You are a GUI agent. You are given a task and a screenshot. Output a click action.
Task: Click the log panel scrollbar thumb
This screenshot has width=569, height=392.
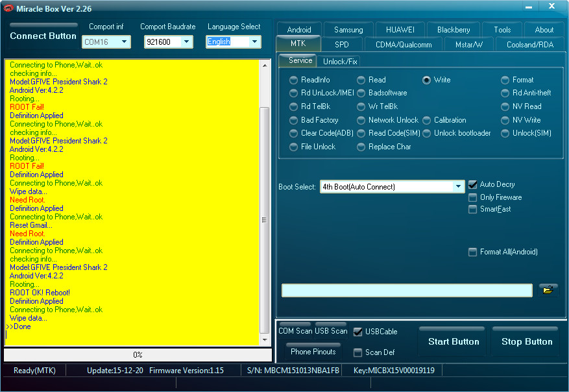265,220
